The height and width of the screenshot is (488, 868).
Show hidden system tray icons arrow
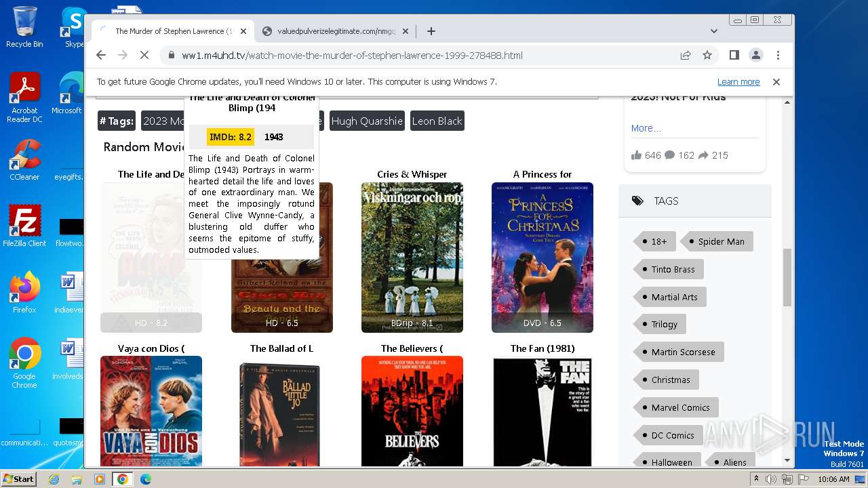click(757, 479)
